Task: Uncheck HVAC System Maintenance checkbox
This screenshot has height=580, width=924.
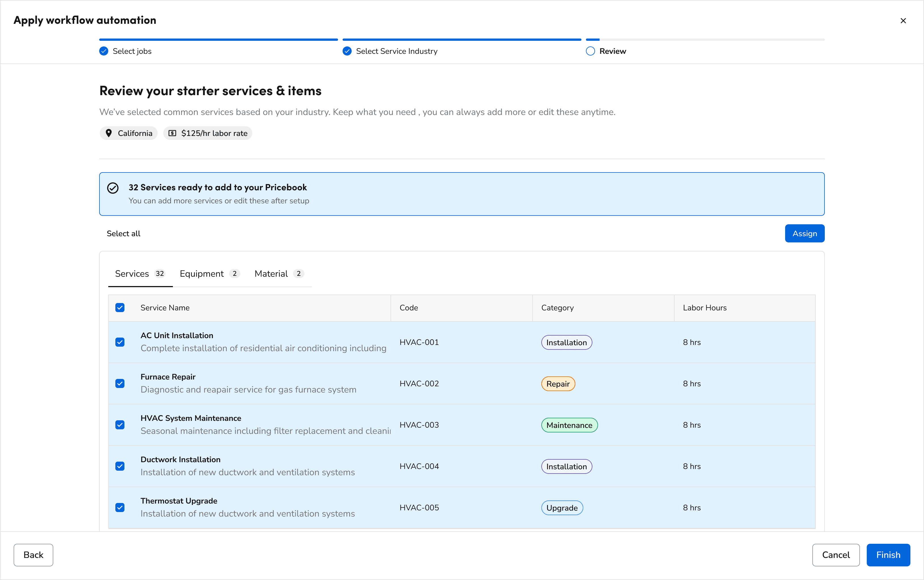Action: [x=120, y=425]
